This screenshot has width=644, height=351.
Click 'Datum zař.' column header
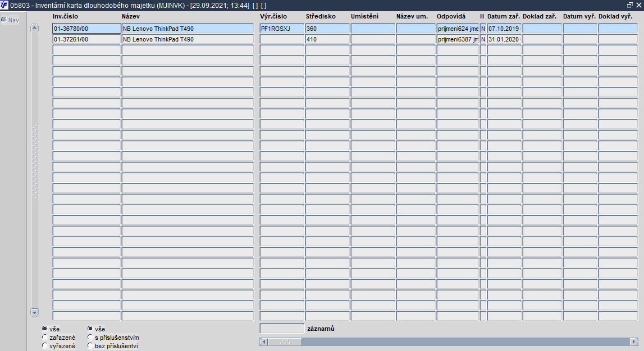click(x=504, y=16)
